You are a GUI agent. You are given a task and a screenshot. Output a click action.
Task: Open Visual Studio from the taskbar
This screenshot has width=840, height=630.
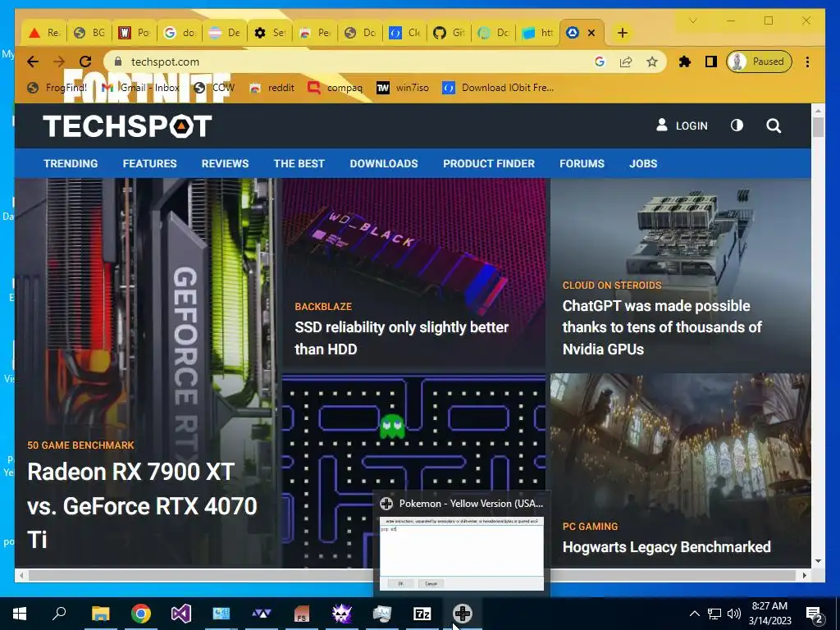click(x=181, y=614)
